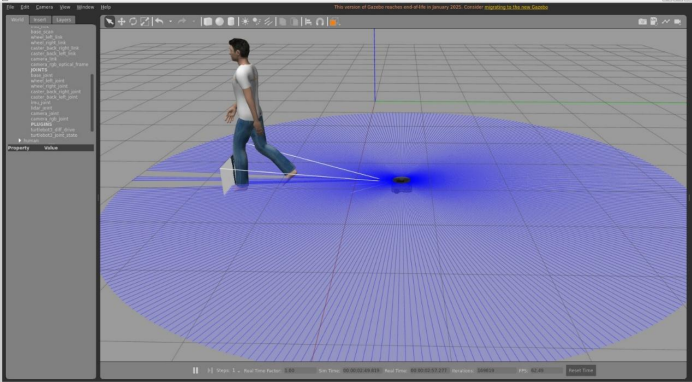This screenshot has width=692, height=382.
Task: Select wheel_left_link in the tree
Action: (x=47, y=37)
